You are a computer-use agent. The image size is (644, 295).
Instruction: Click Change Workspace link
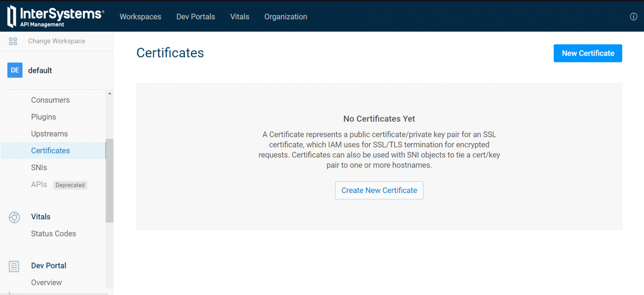56,41
